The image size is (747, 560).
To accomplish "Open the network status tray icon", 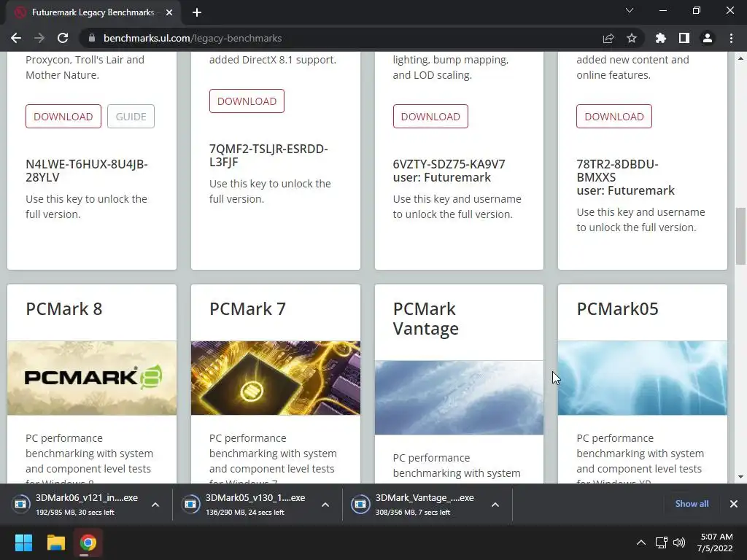I will (661, 542).
